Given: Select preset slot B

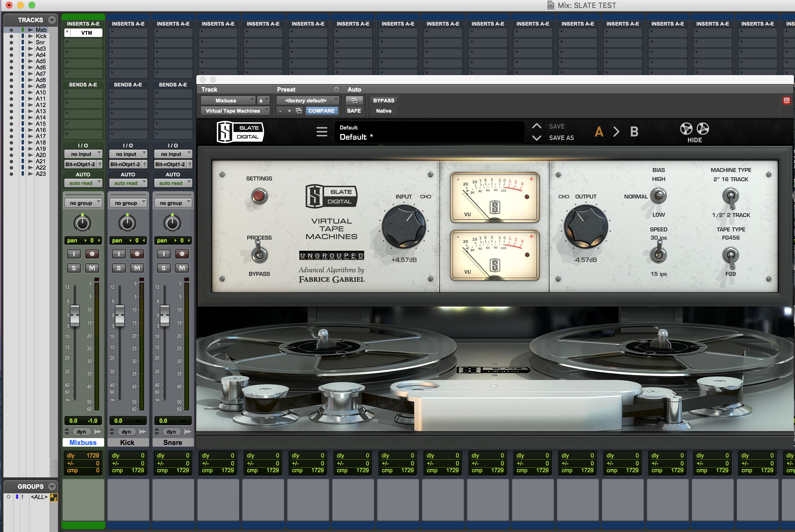Looking at the screenshot, I should (634, 132).
